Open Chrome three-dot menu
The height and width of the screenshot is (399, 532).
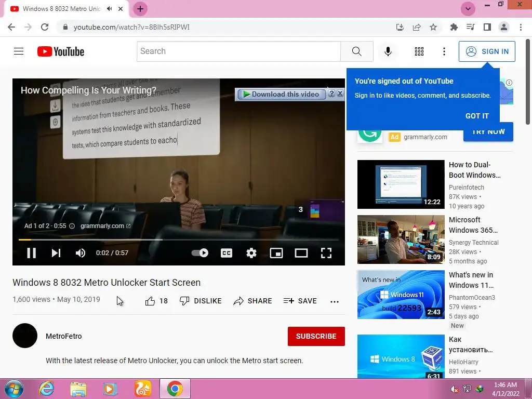coord(521,27)
